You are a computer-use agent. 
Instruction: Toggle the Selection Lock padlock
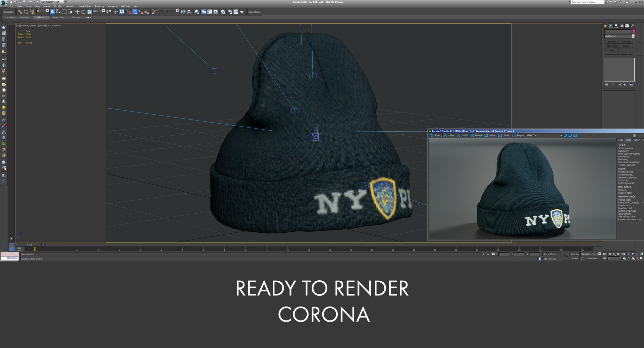click(x=488, y=254)
